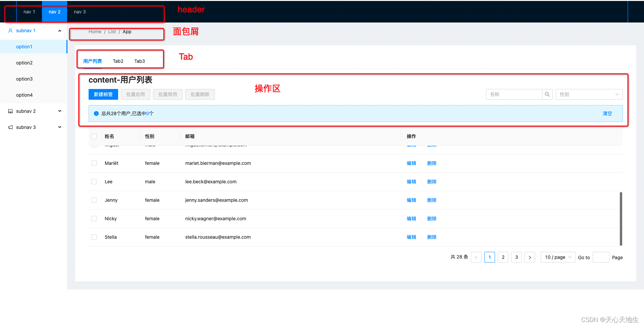
Task: Check the box for Lee's row
Action: coord(94,182)
